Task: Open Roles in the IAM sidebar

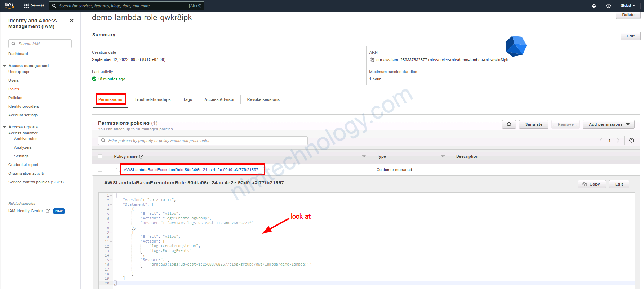Action: tap(14, 89)
